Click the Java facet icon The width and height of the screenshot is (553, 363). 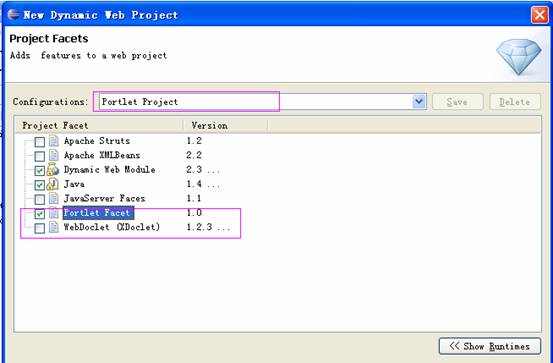pyautogui.click(x=53, y=184)
